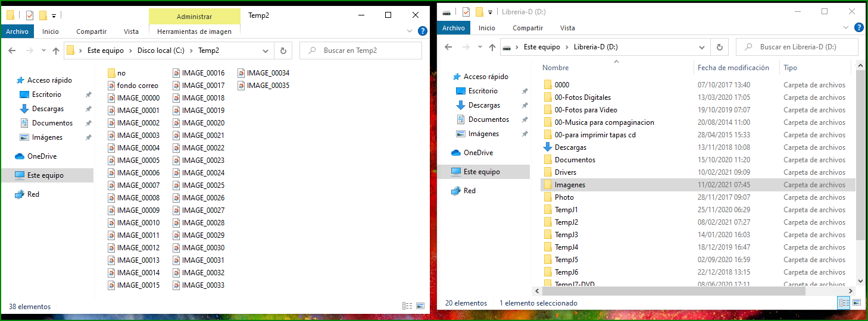The height and width of the screenshot is (321, 868).
Task: Switch Libreria-D window to large icons view
Action: (857, 303)
